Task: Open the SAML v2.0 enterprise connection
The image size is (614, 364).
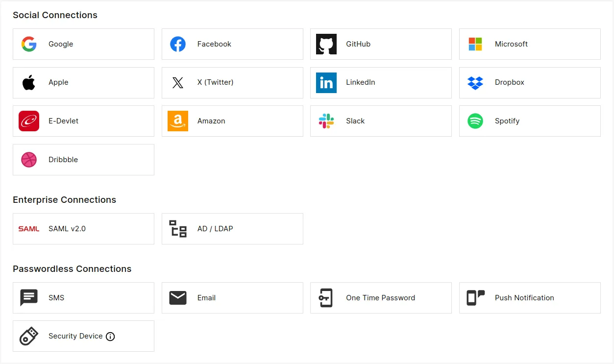Action: tap(83, 229)
